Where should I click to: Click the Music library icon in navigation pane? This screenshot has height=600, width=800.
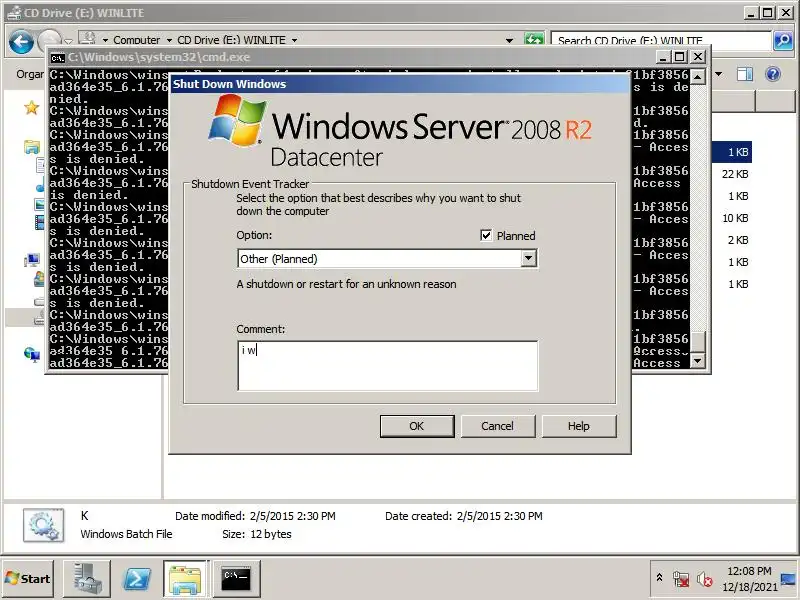[40, 187]
